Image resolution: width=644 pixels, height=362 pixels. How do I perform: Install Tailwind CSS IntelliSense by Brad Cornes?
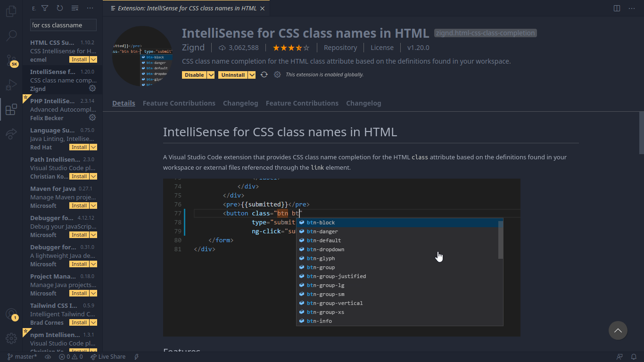[x=79, y=322]
